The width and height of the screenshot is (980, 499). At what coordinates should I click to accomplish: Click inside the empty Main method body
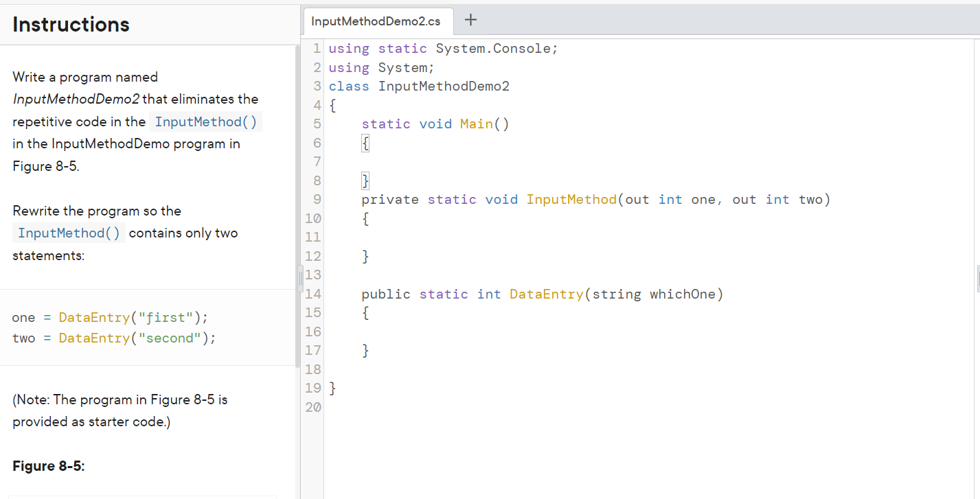[x=385, y=161]
